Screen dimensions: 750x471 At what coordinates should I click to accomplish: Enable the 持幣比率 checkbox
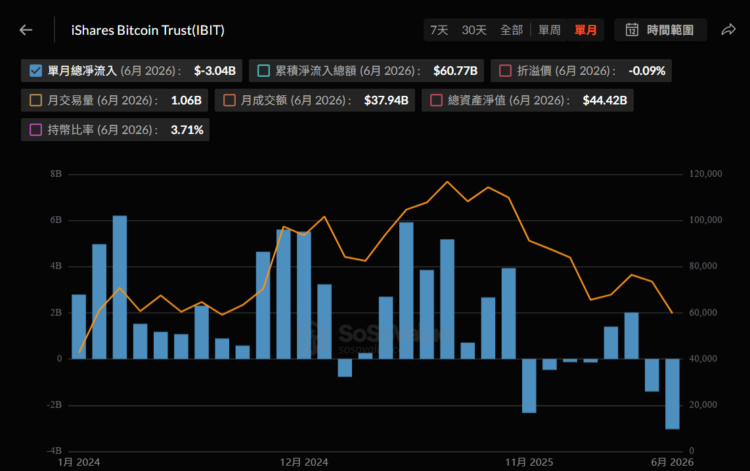coord(36,130)
